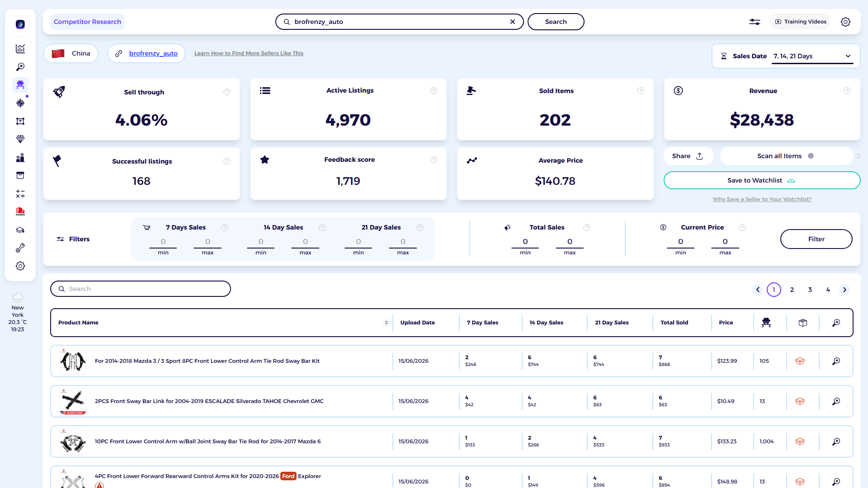Open the store box sidebar icon
Viewport: 868px width, 488px height.
(x=20, y=175)
